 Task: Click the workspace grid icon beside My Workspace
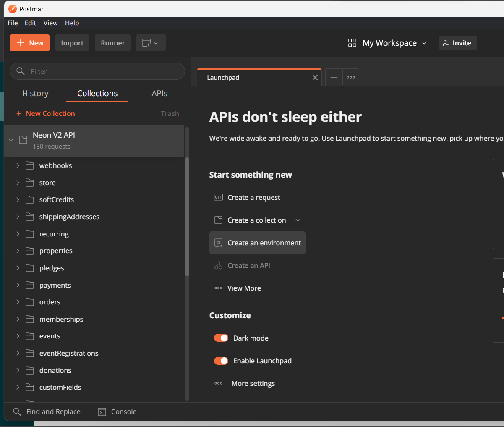(x=352, y=43)
